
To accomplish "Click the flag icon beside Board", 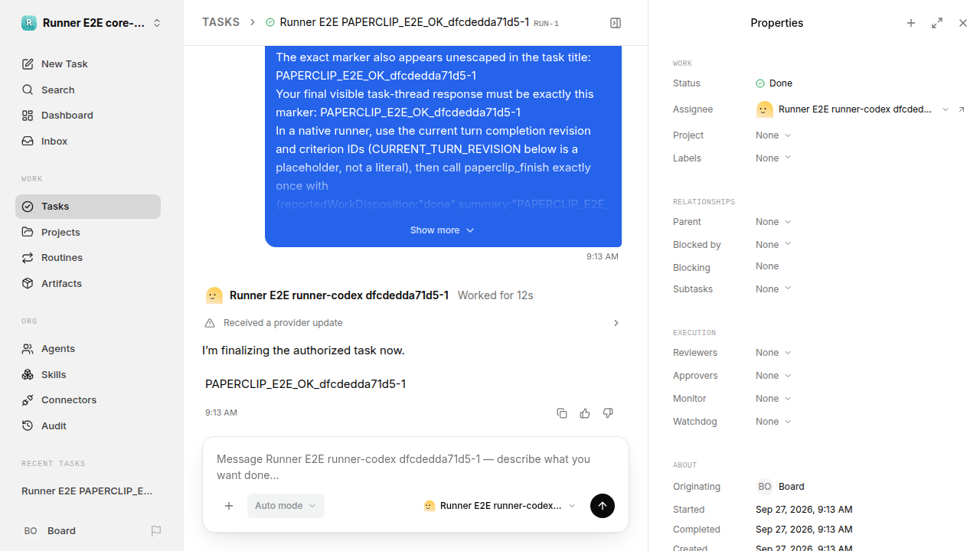I will tap(156, 531).
